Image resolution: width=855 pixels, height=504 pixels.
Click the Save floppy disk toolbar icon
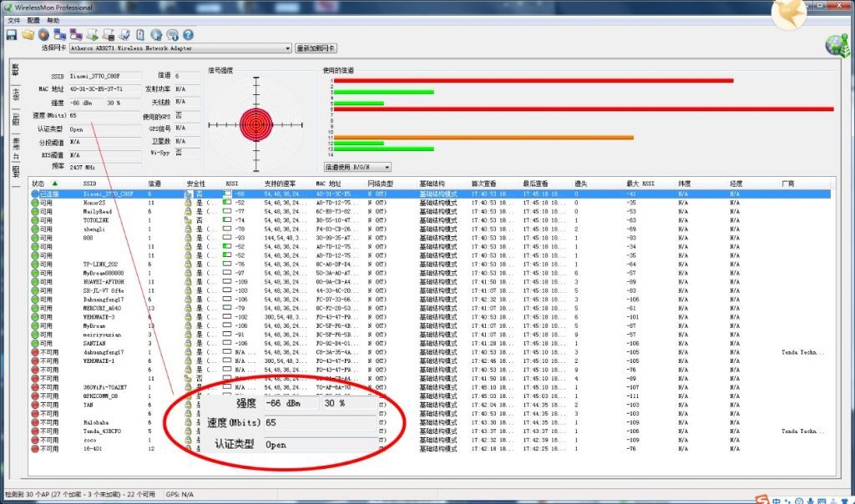(x=12, y=35)
